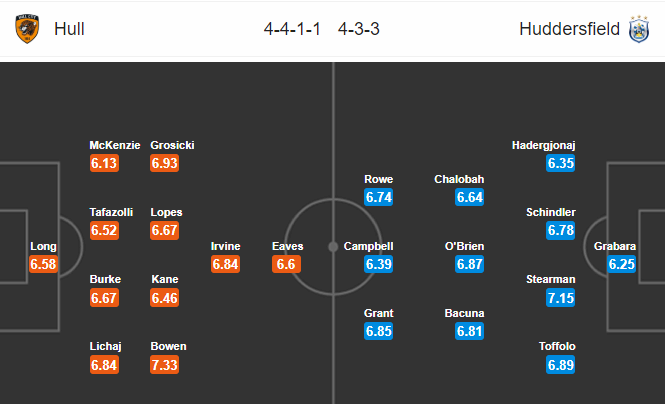The image size is (665, 404).
Task: Click the Huddersfield Town club crest
Action: [639, 29]
